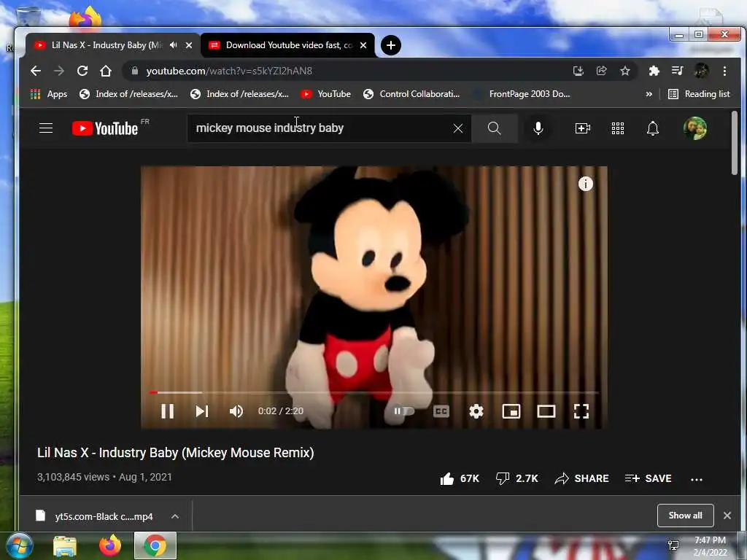This screenshot has height=560, width=747.
Task: Open media controls in Chrome toolbar
Action: point(678,71)
